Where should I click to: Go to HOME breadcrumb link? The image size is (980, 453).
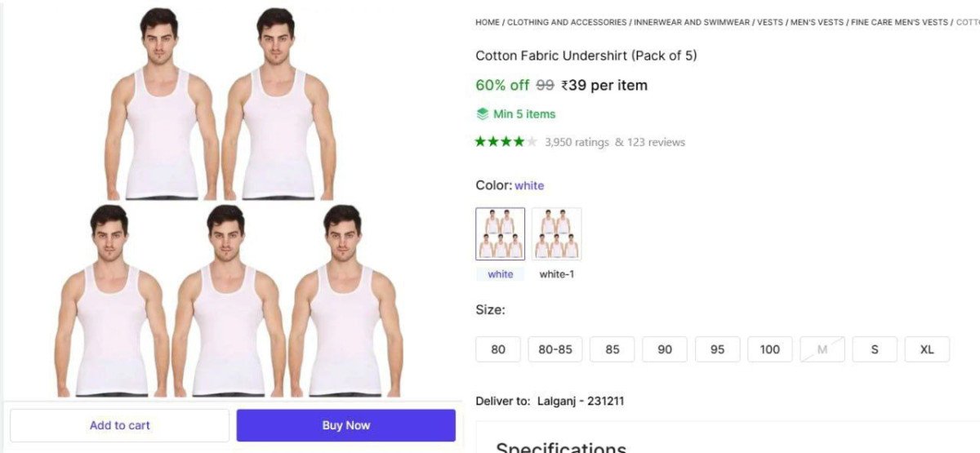[x=488, y=23]
